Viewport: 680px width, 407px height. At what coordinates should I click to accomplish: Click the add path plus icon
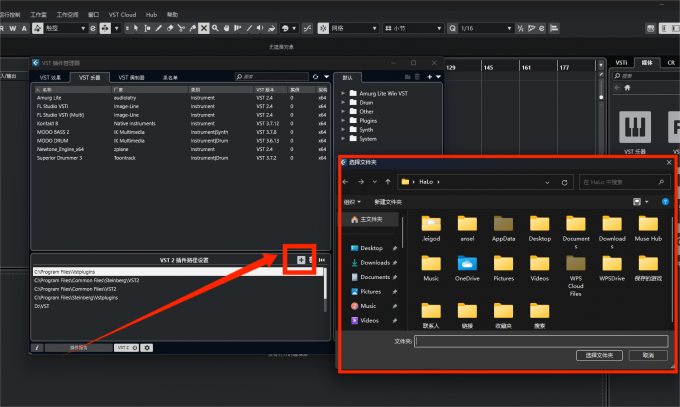tap(301, 259)
